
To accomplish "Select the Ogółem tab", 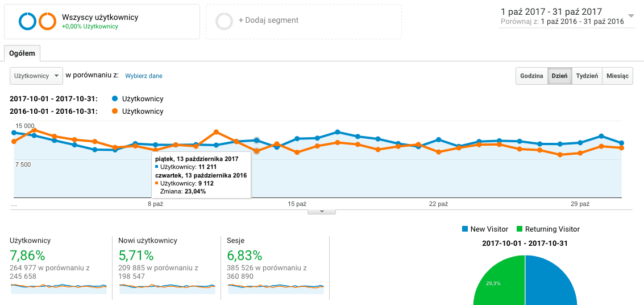I will tap(22, 53).
